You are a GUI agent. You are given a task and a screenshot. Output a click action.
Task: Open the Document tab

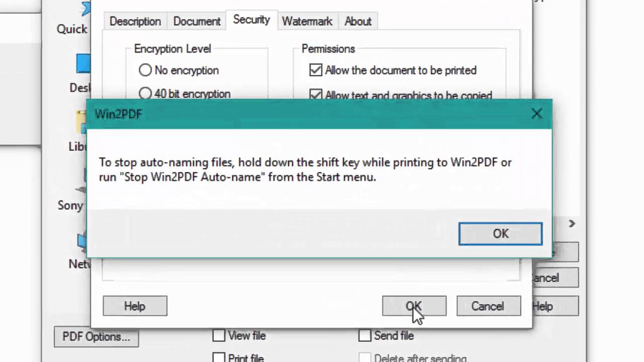click(197, 21)
